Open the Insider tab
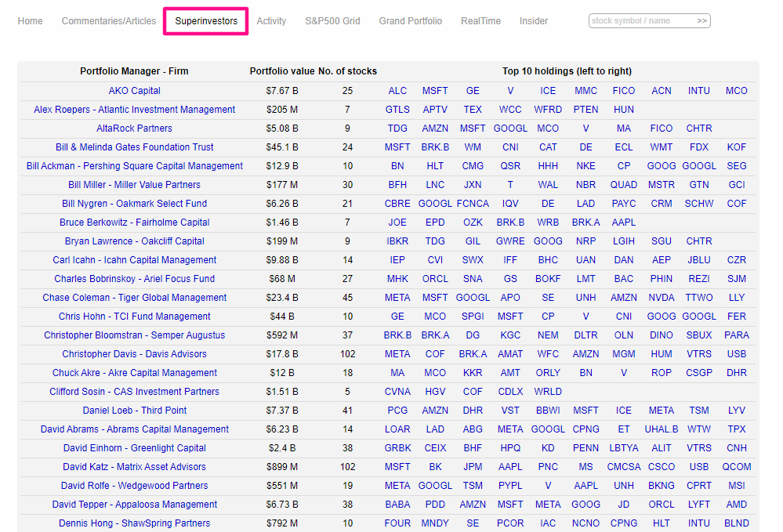Viewport: 783px width, 532px height. [533, 21]
